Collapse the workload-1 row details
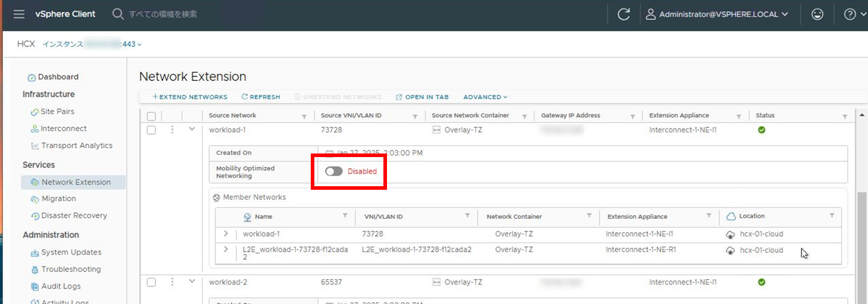This screenshot has width=868, height=304. pos(192,129)
